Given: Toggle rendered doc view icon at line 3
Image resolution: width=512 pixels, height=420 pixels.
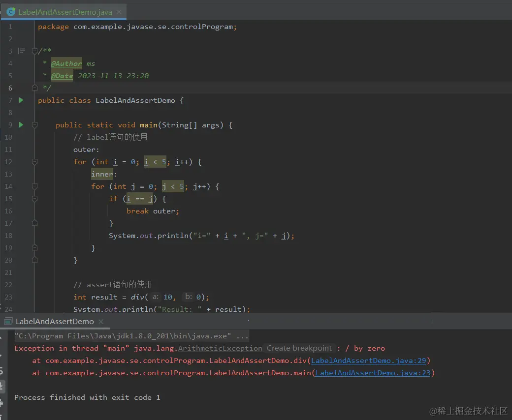Looking at the screenshot, I should (x=22, y=51).
